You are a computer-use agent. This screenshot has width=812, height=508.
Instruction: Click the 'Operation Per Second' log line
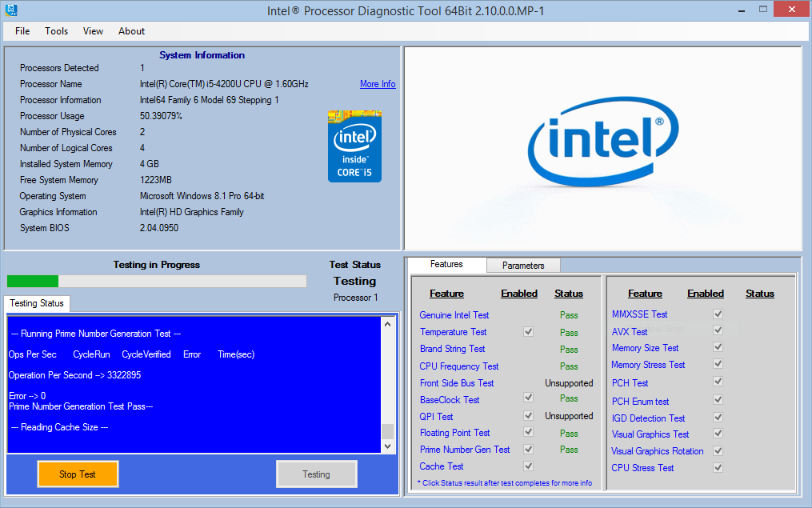pos(74,375)
